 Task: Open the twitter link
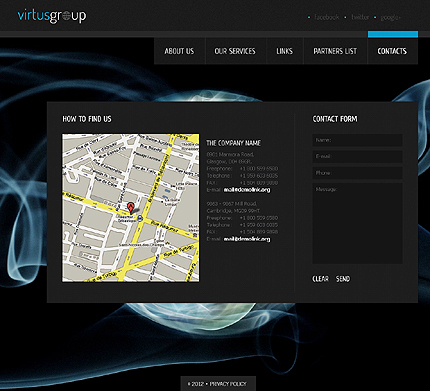pos(360,17)
